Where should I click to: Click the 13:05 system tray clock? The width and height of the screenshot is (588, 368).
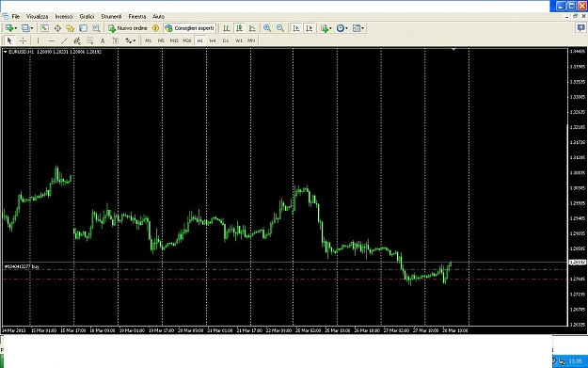coord(575,361)
